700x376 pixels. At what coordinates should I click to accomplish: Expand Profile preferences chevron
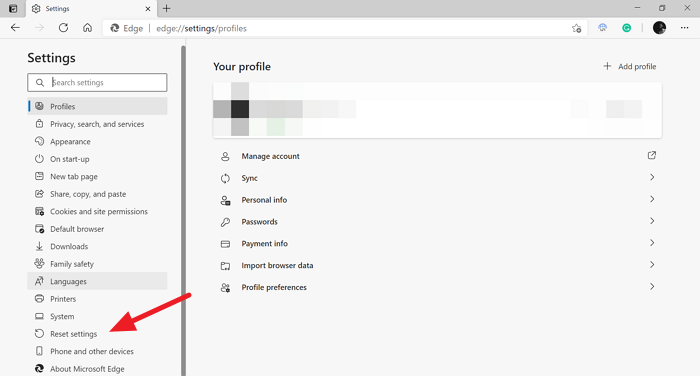pyautogui.click(x=652, y=286)
